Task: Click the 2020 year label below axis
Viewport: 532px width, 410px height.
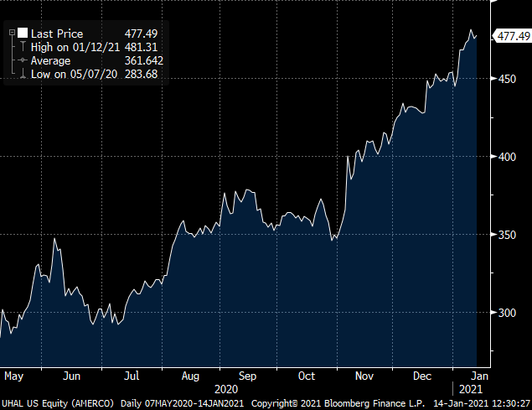Action: 227,389
